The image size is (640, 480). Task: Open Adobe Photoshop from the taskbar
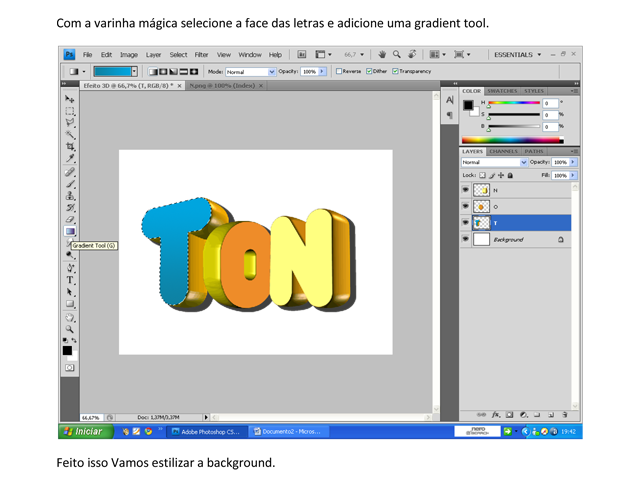pos(205,432)
